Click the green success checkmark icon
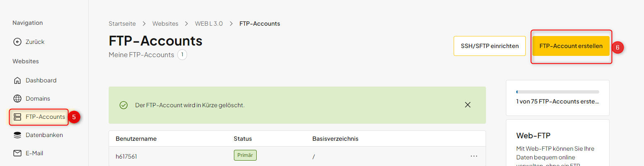This screenshot has width=644, height=166. click(124, 105)
